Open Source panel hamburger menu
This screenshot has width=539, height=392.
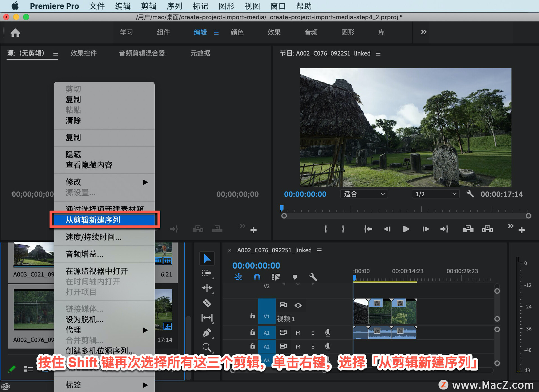[x=56, y=53]
